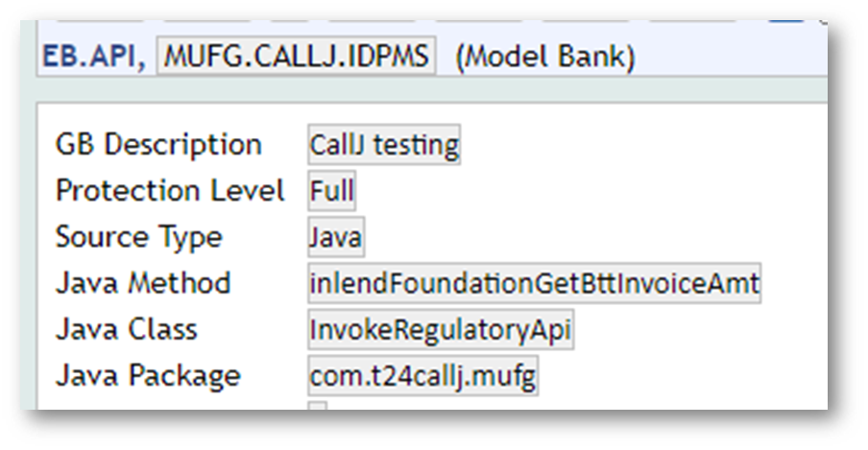The width and height of the screenshot is (868, 450).
Task: Click the Java Package field com.t24callj.mufg
Action: (422, 375)
